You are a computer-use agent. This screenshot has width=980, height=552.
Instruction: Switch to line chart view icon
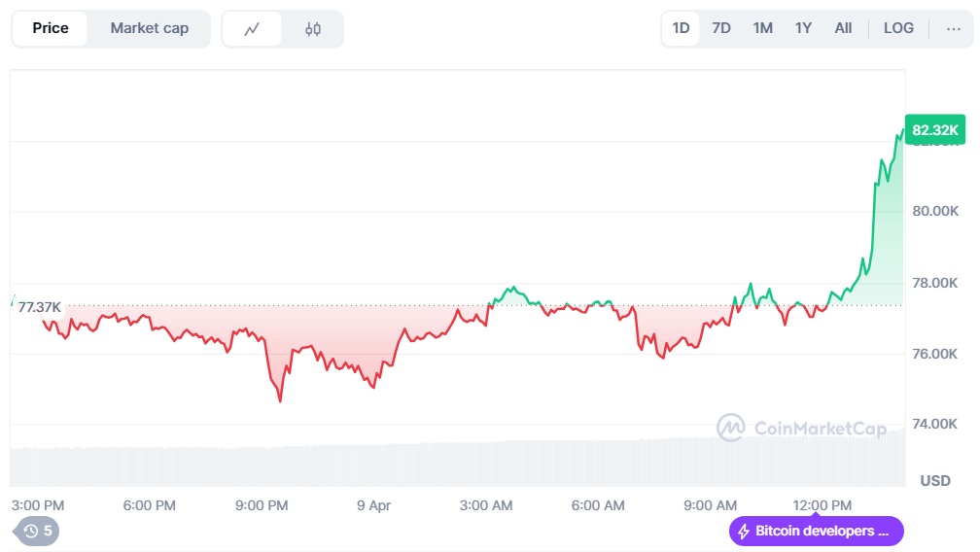click(252, 29)
